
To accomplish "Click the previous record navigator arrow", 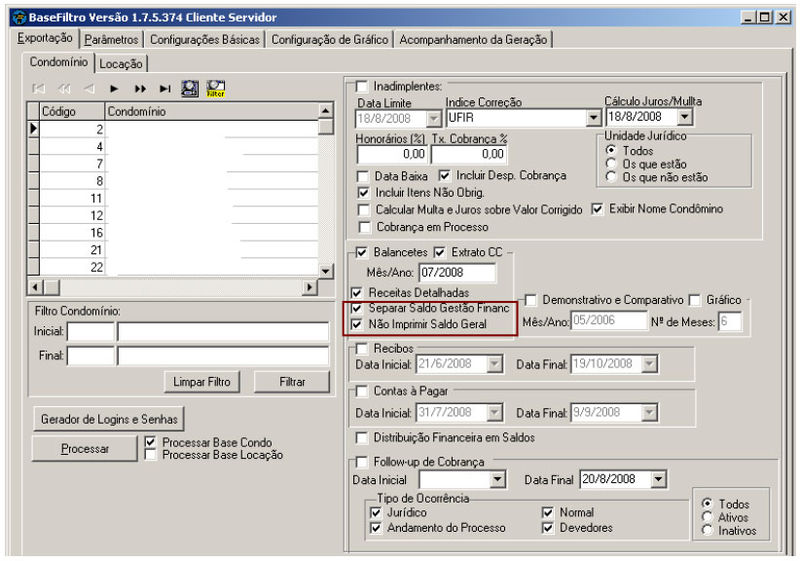I will [x=90, y=89].
